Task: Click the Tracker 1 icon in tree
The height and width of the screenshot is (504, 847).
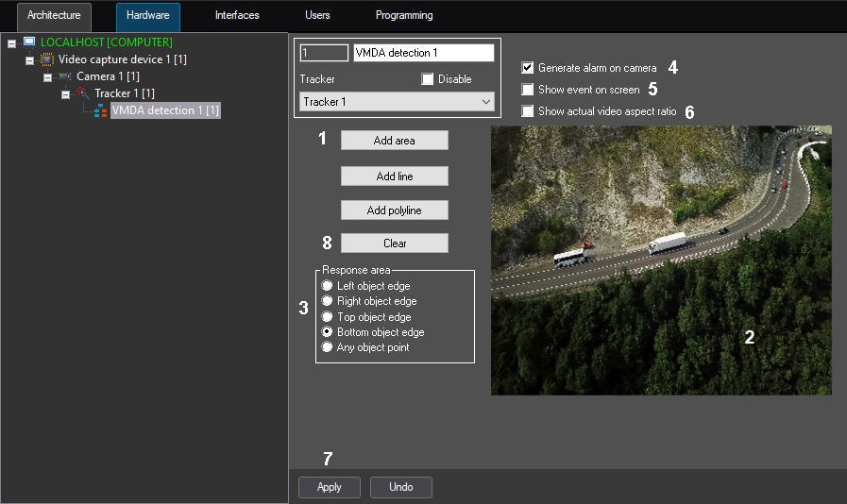Action: pyautogui.click(x=83, y=93)
